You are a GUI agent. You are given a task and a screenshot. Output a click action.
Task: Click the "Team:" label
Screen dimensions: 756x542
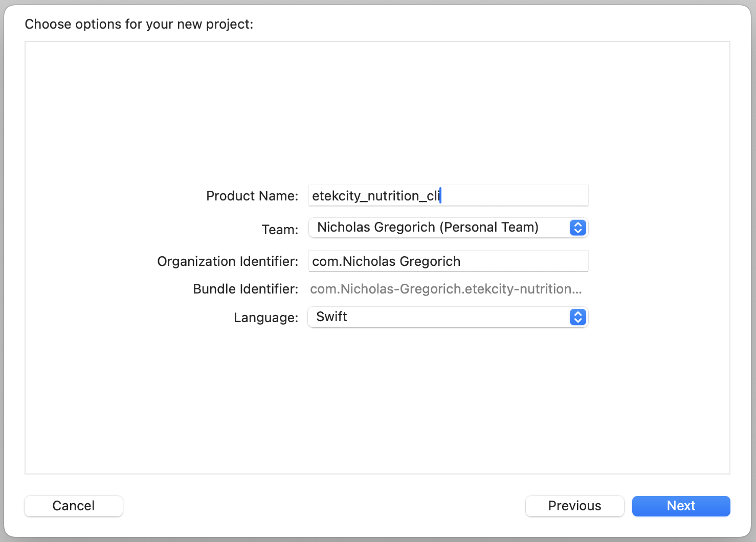[280, 230]
